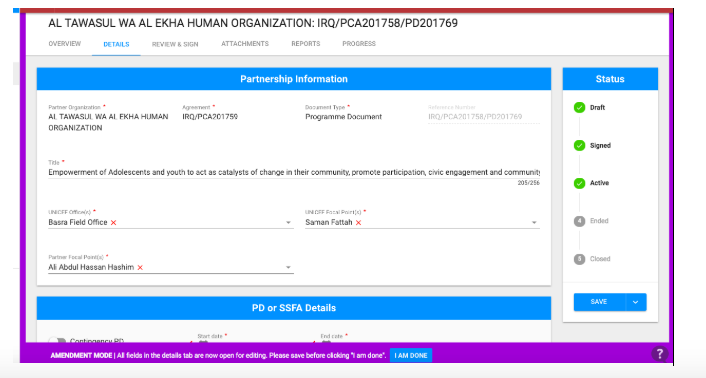Open the Save button dropdown arrow

[x=636, y=302]
